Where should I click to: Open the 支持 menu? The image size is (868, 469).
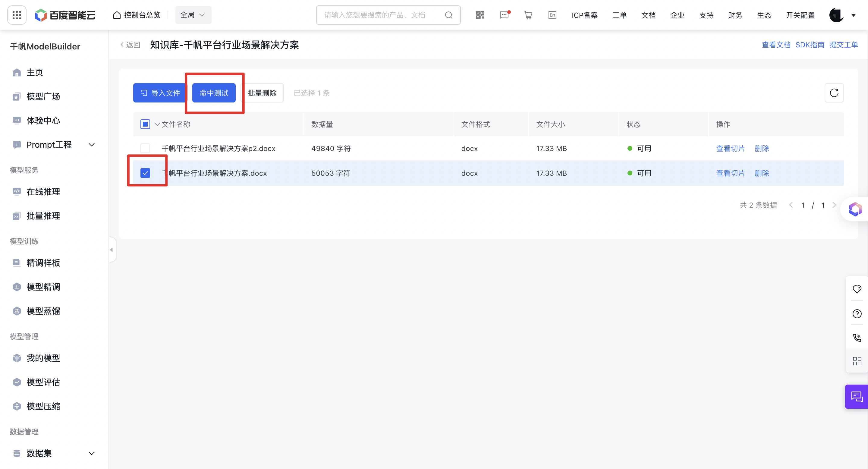point(706,15)
